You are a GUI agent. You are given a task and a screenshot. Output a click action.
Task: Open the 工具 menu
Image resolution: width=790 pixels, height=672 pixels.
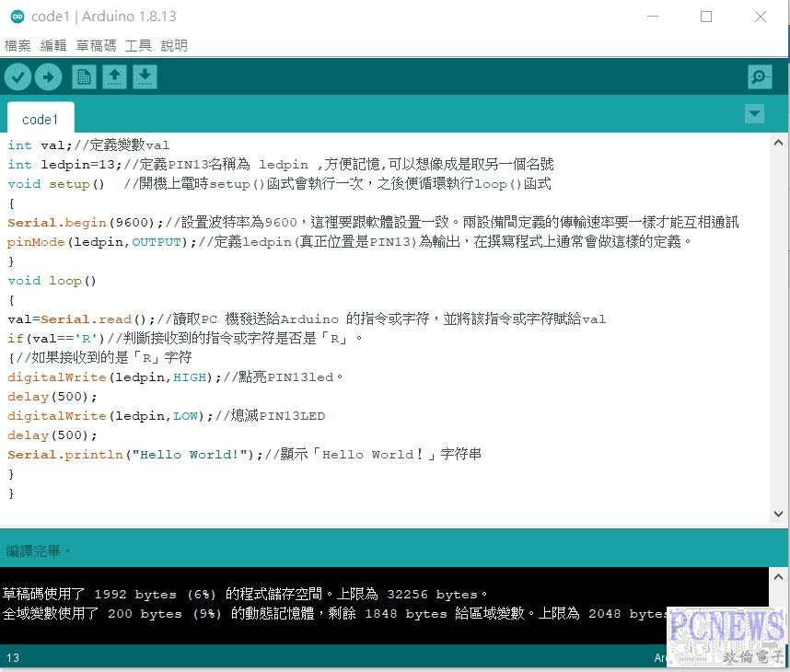[138, 45]
